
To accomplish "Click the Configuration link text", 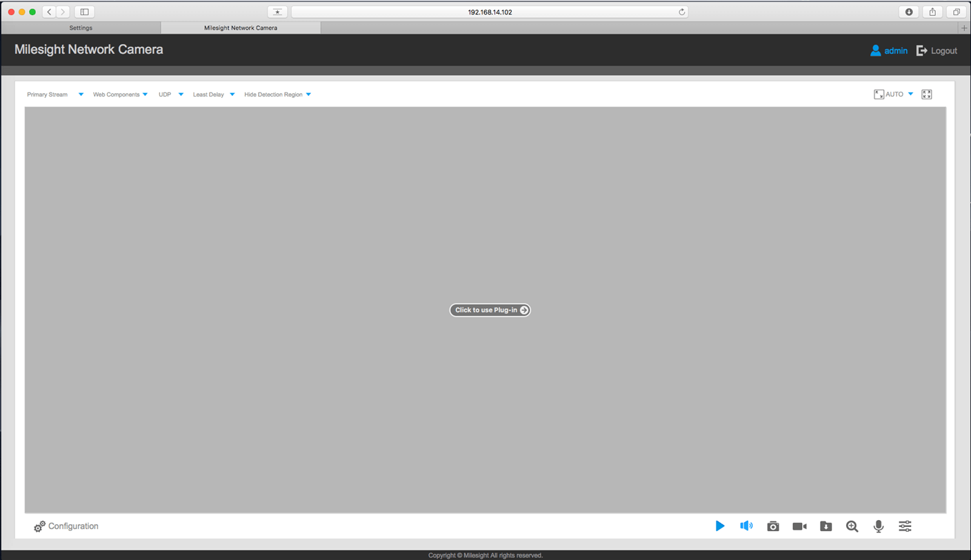I will click(x=73, y=526).
